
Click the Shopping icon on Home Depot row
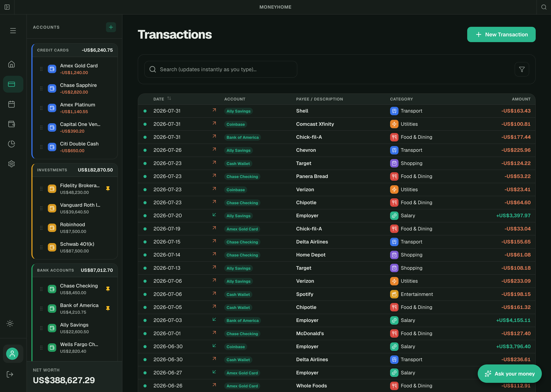(394, 255)
